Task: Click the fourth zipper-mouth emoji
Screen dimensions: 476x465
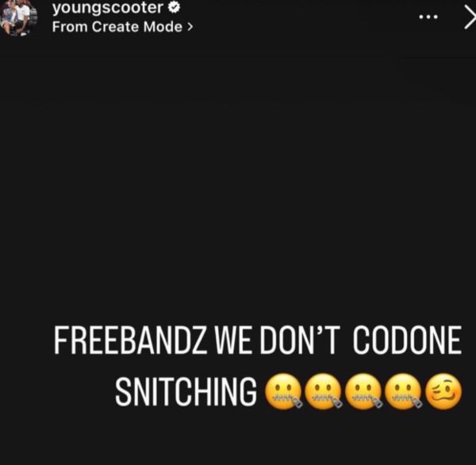Action: tap(404, 392)
